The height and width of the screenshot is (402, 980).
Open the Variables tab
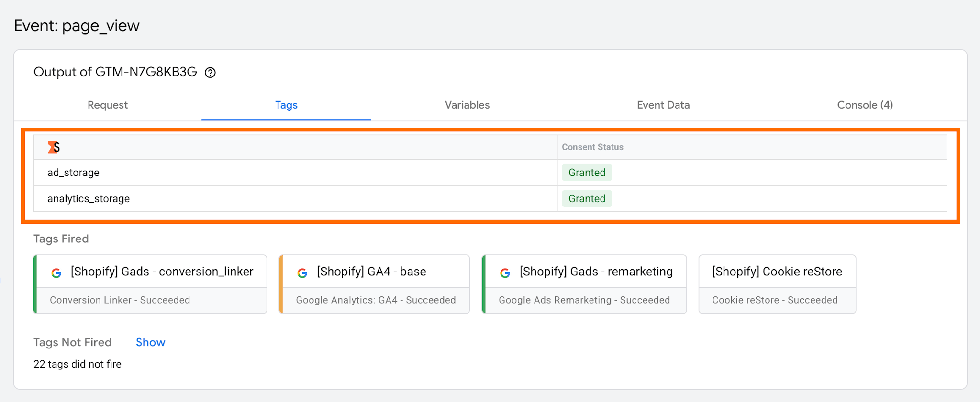click(467, 105)
